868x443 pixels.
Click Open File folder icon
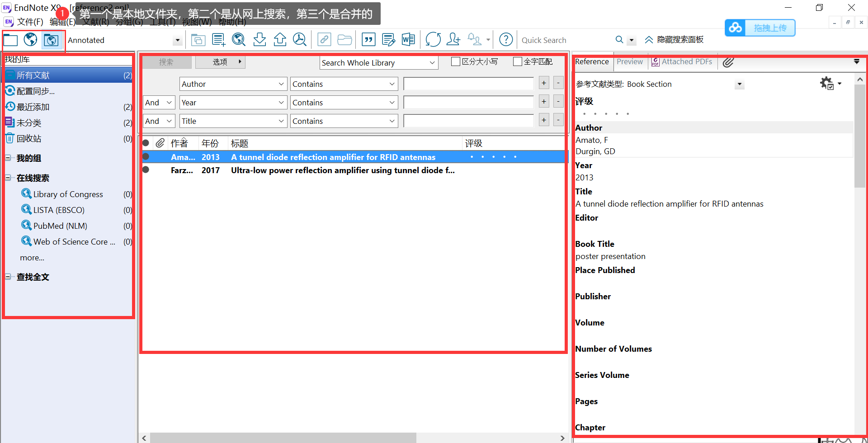point(344,40)
